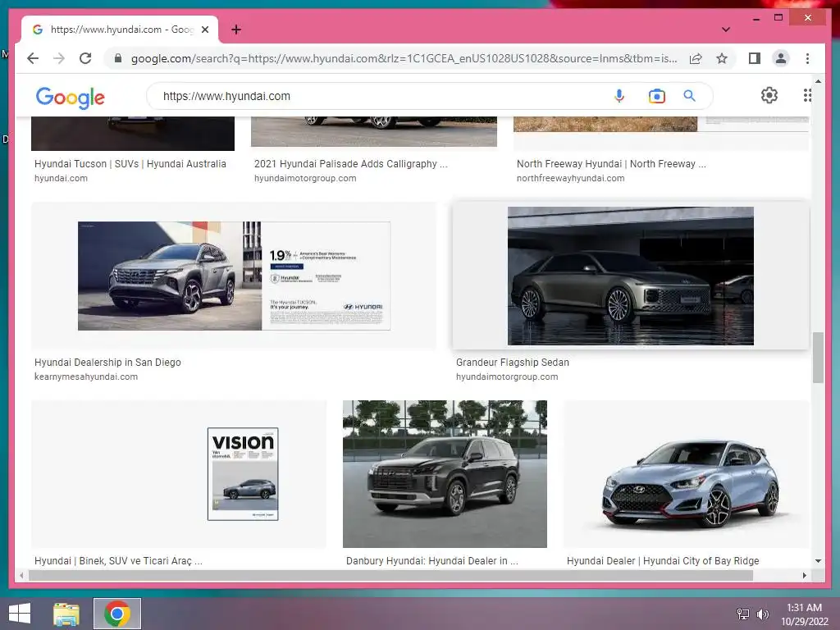Start voice search with microphone
This screenshot has height=630, width=840.
pyautogui.click(x=619, y=96)
